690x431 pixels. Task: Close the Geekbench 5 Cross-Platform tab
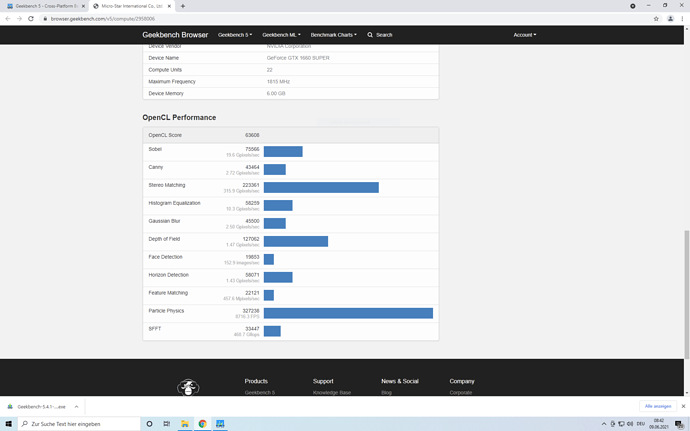[x=83, y=6]
